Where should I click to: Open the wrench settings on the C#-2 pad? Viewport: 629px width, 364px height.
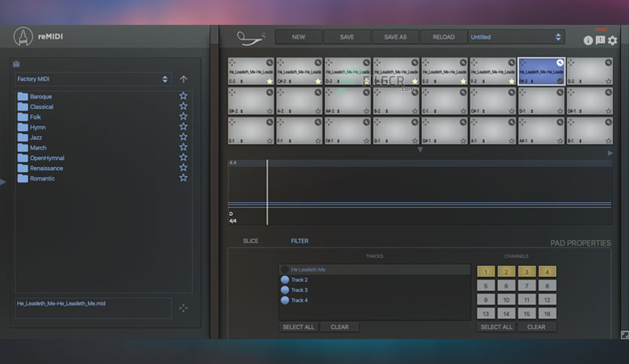[318, 62]
